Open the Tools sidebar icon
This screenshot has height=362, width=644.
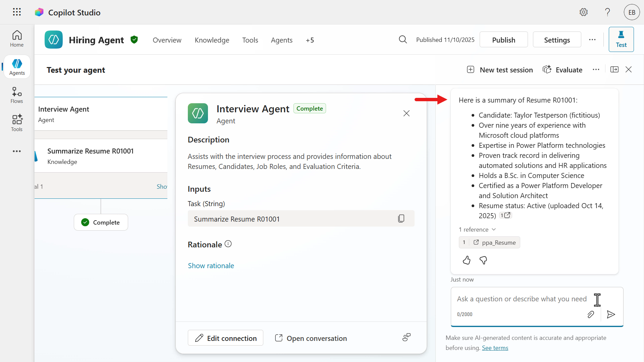point(17,123)
